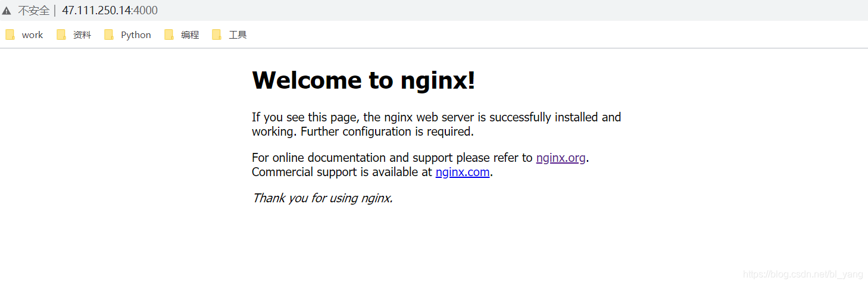The width and height of the screenshot is (868, 285).
Task: Open the 工具 bookmark folder
Action: click(x=229, y=35)
